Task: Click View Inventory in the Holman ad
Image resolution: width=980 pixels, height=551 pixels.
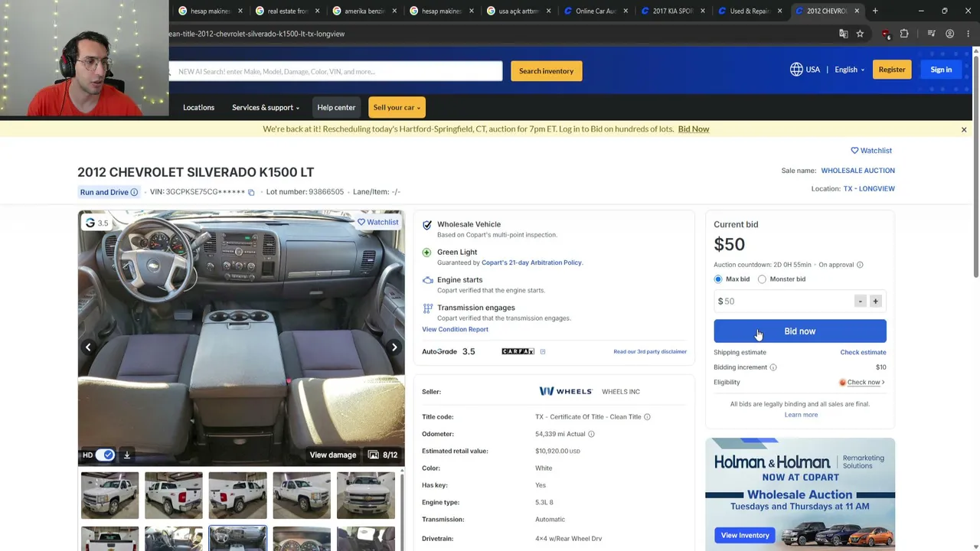Action: (x=745, y=536)
